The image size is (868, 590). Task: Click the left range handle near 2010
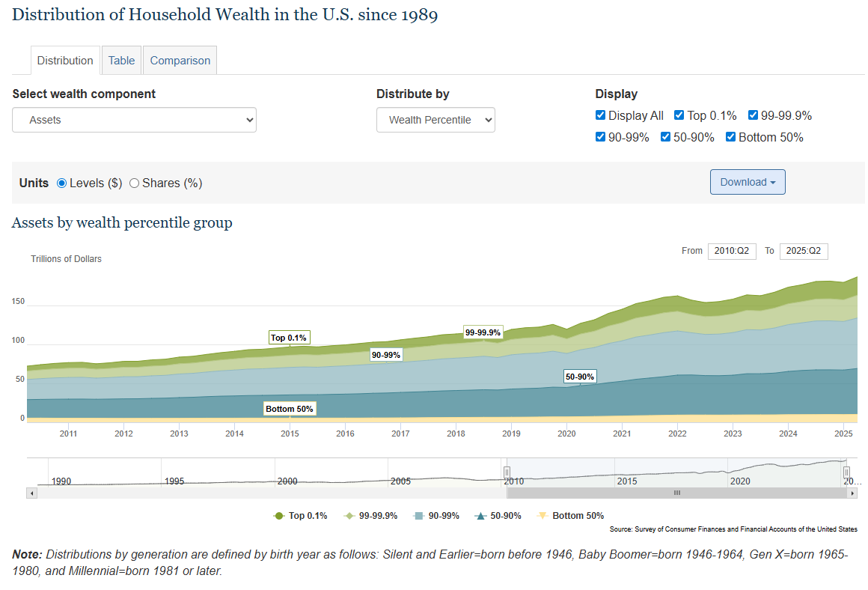(507, 472)
